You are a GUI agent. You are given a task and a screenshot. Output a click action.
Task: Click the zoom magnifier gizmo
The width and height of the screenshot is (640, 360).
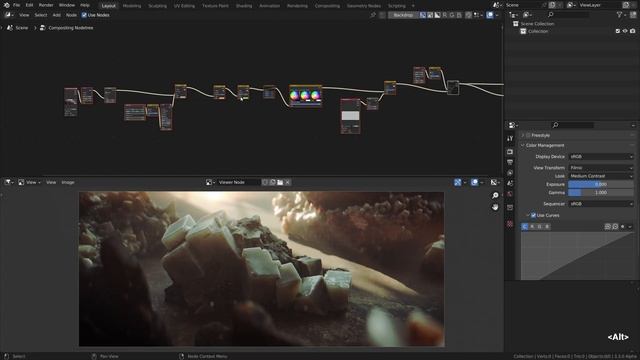[495, 196]
